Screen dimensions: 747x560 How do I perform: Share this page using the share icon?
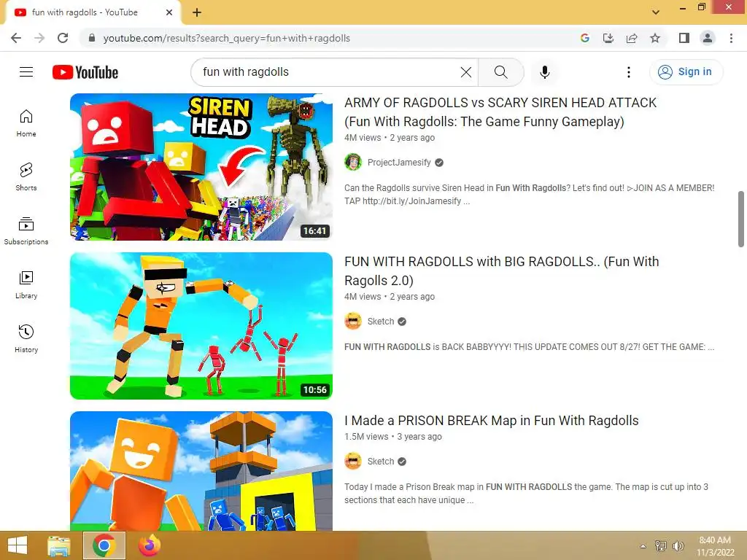click(632, 38)
